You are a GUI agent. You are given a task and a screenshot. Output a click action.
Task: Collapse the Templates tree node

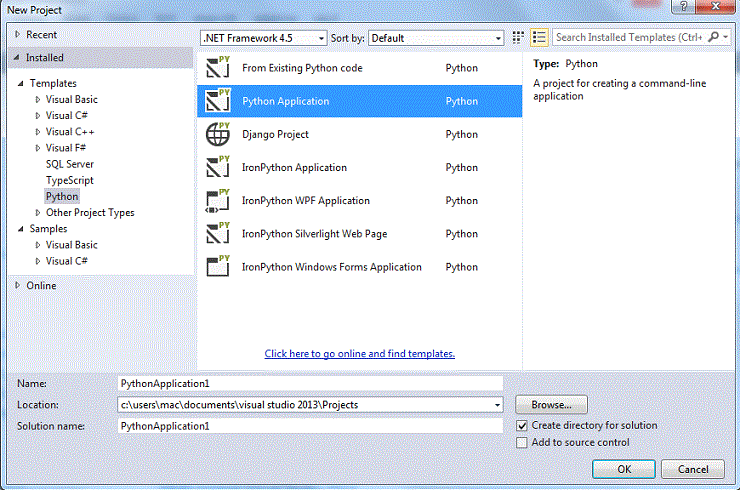point(21,84)
